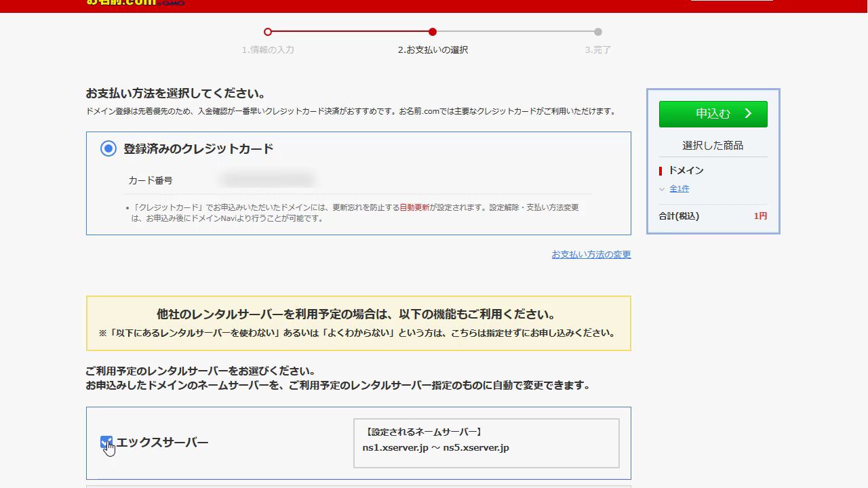Select the 登録済みのクレジットカード radio button
Viewport: 868px width, 488px height.
tap(108, 148)
